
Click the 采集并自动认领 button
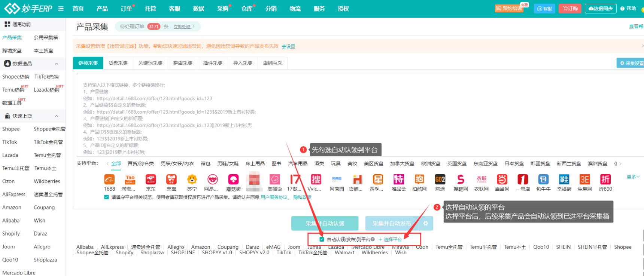coord(325,223)
